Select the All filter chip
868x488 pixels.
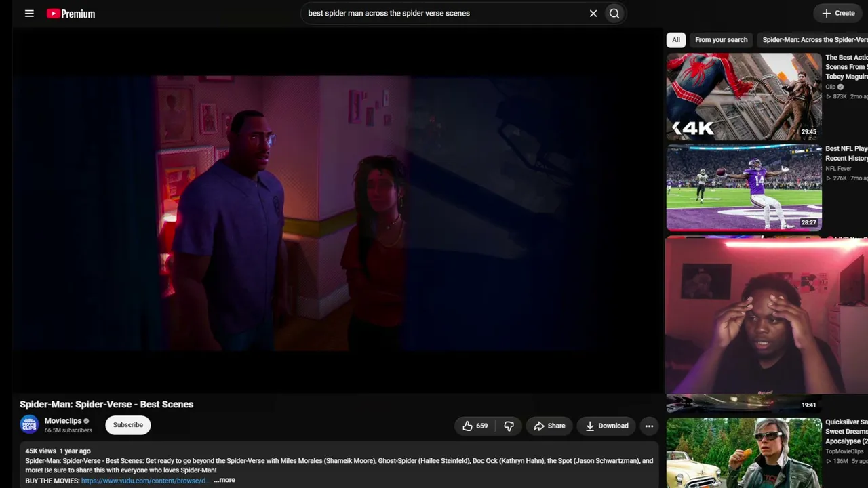coord(676,40)
